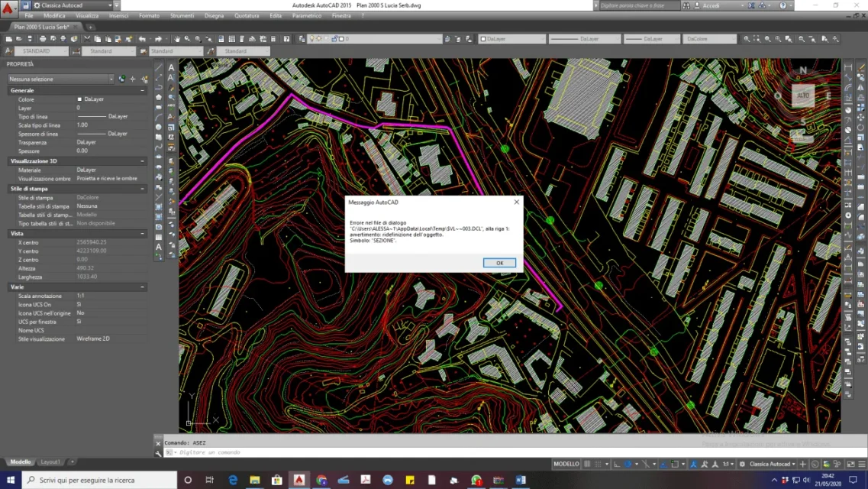Click the Pan hand tool icon
This screenshot has width=868, height=489.
coord(177,39)
